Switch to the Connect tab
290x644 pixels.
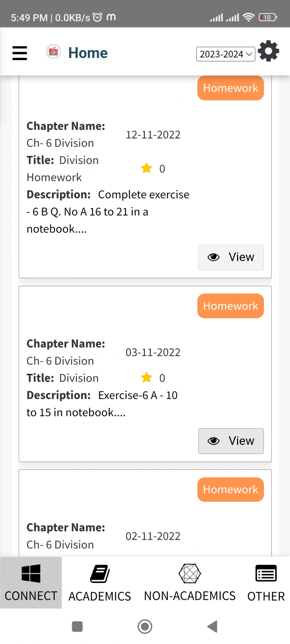pos(31,582)
